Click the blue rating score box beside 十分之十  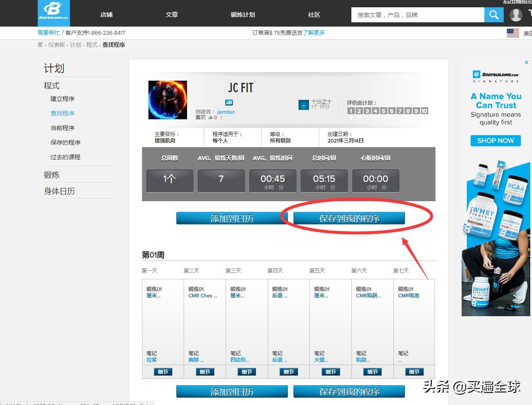click(303, 104)
